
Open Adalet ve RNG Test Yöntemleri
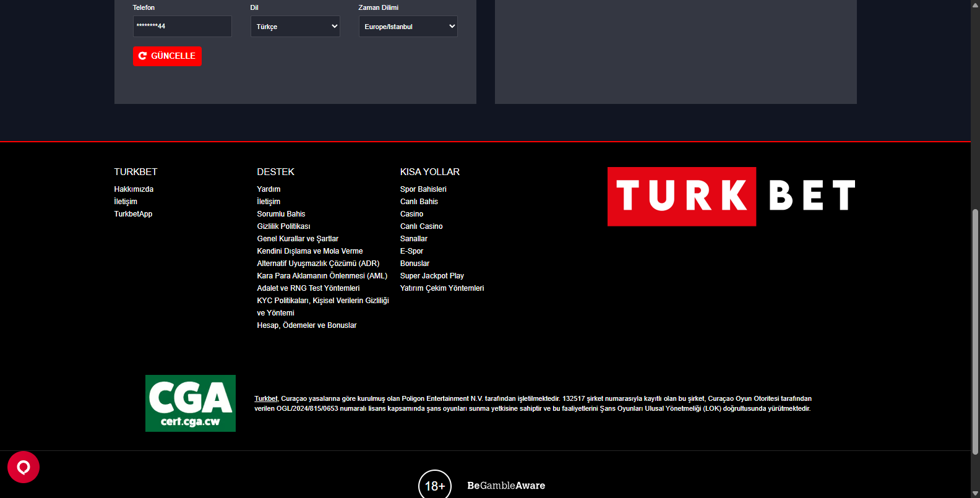tap(308, 288)
